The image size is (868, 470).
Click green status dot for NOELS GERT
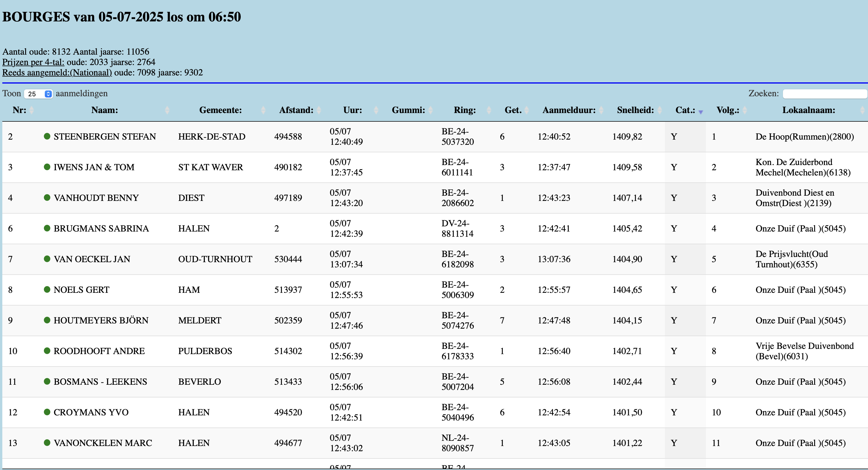point(47,290)
